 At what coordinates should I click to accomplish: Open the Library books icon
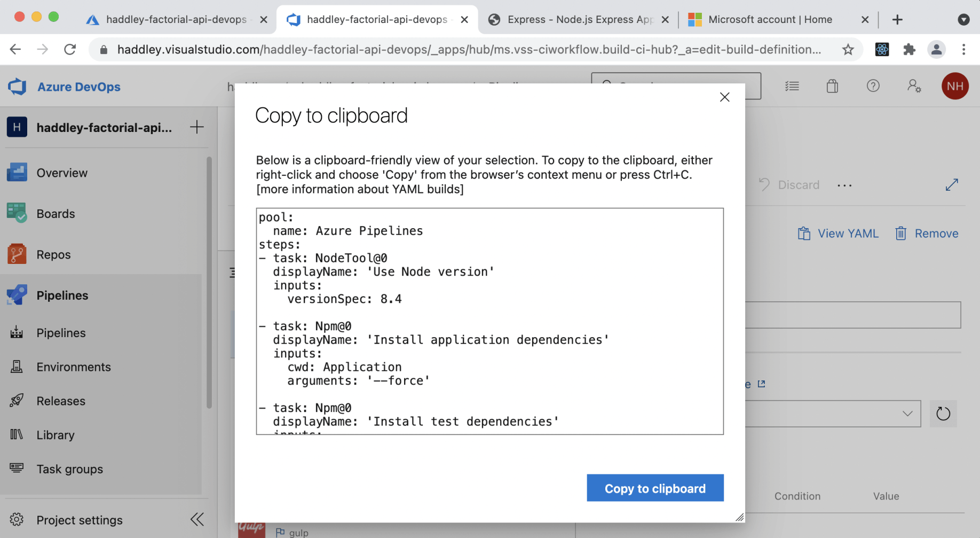tap(17, 434)
